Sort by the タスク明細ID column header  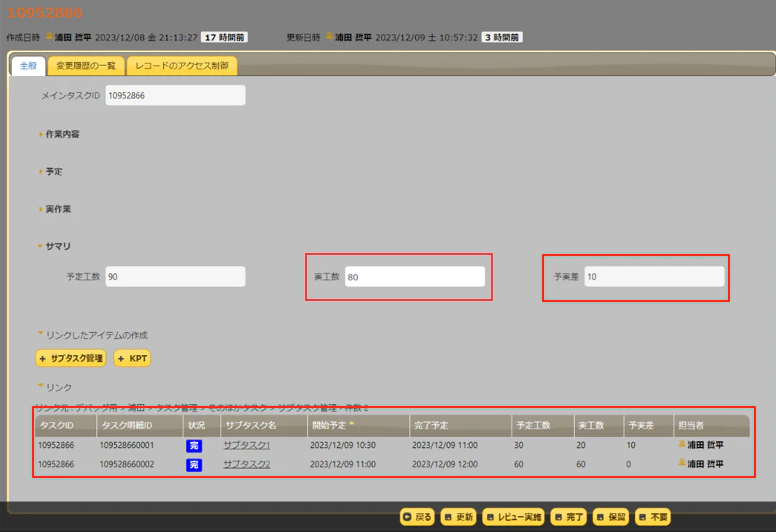click(140, 426)
